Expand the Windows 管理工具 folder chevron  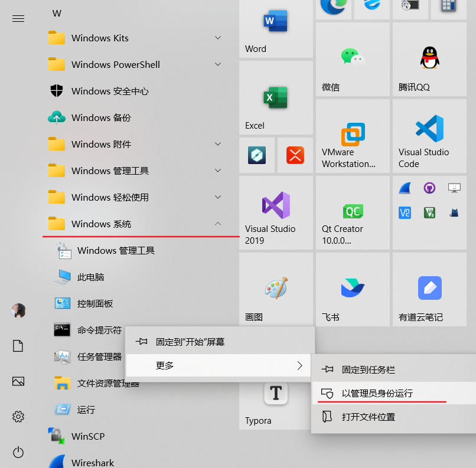point(218,171)
